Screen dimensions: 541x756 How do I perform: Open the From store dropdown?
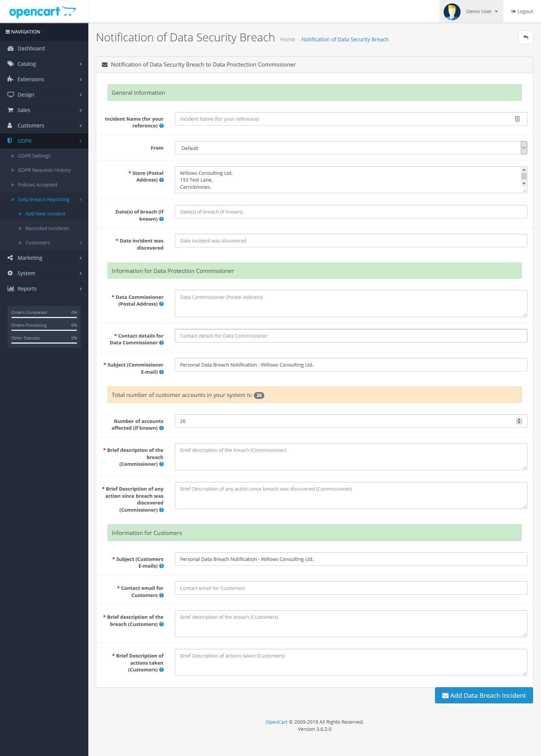point(351,148)
